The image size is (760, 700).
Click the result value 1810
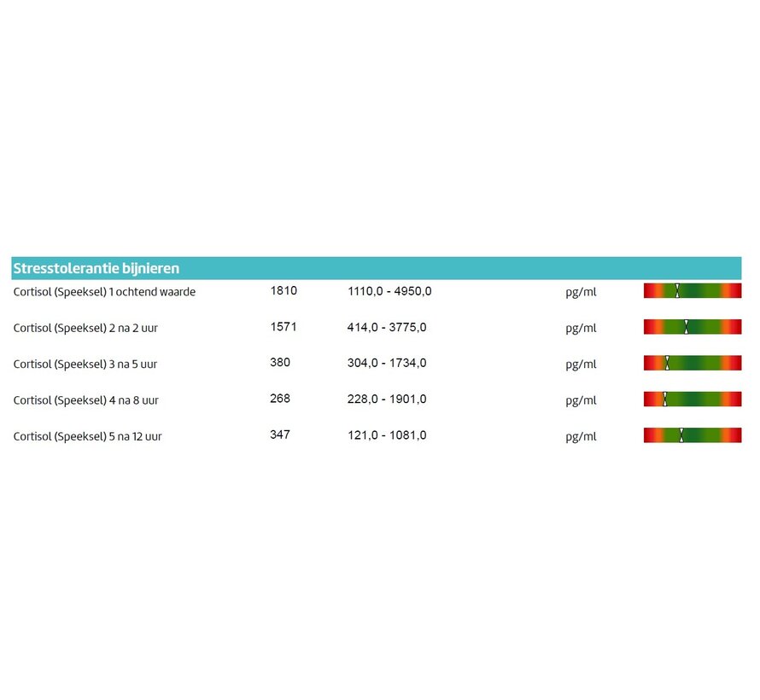pyautogui.click(x=284, y=291)
